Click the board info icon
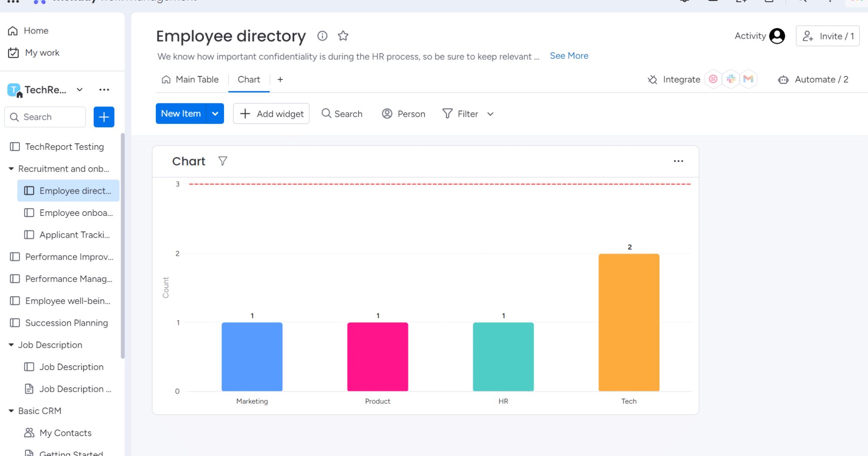This screenshot has height=456, width=868. point(322,36)
